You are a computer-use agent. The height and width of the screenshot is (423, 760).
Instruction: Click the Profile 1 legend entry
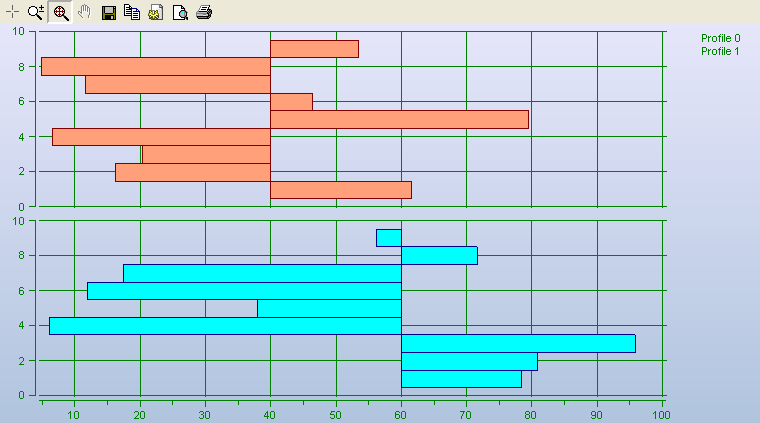tap(720, 51)
